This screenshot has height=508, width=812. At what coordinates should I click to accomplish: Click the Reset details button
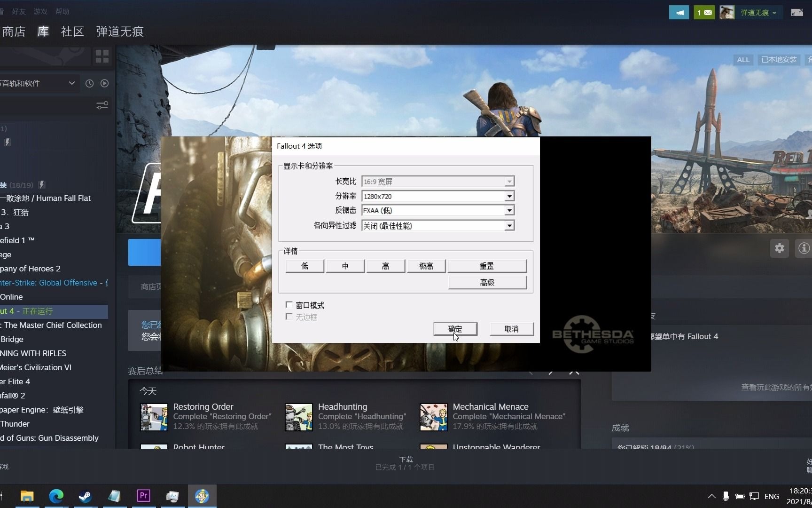(x=487, y=266)
